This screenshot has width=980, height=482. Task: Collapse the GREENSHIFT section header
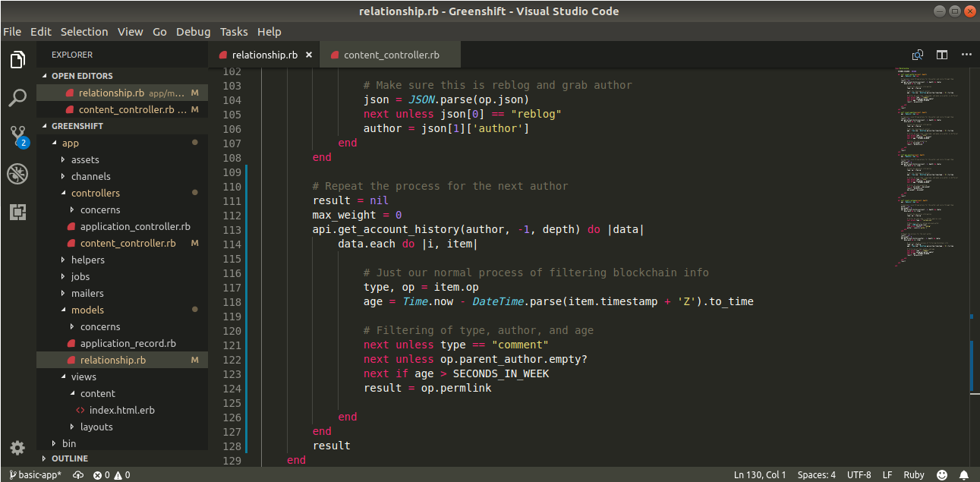pos(122,126)
